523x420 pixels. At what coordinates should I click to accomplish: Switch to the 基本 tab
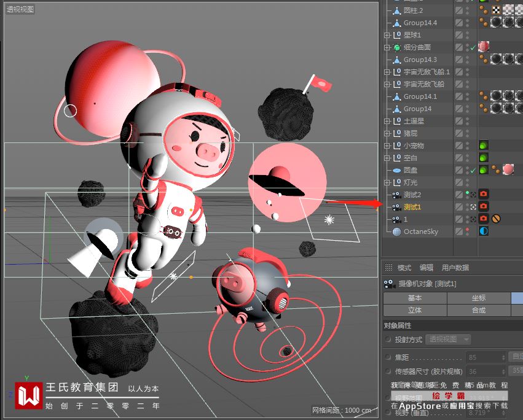pos(415,298)
